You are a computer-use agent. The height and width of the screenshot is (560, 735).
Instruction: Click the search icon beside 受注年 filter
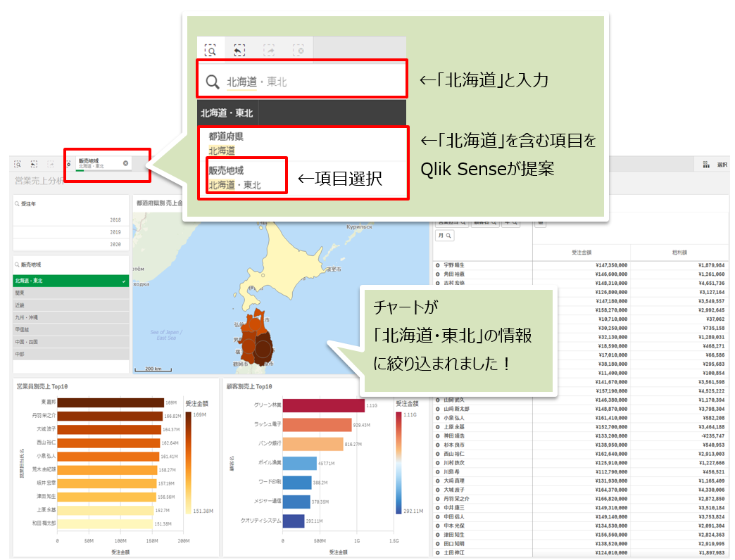coord(16,204)
